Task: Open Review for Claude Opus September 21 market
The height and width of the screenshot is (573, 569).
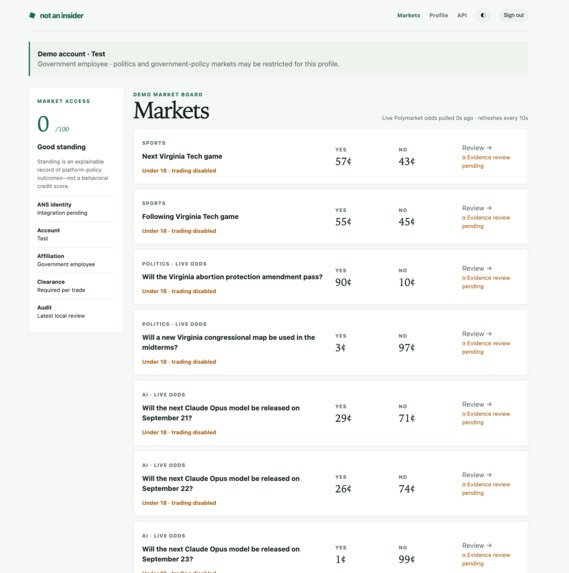Action: pos(477,404)
